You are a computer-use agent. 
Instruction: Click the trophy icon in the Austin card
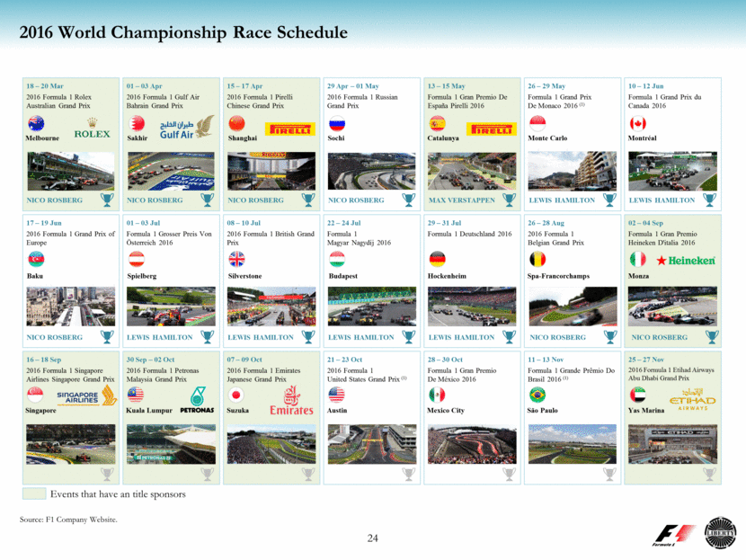[408, 474]
